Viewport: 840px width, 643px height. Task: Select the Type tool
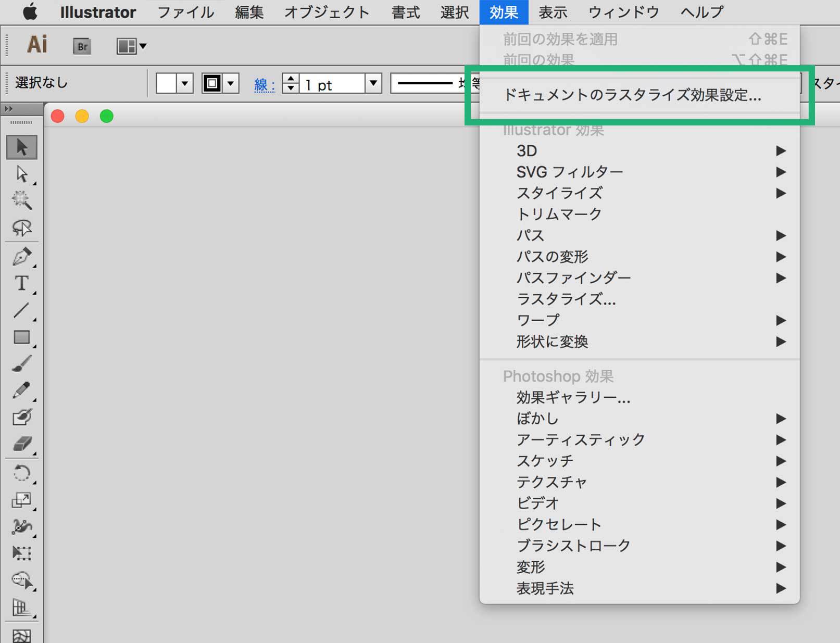pyautogui.click(x=21, y=283)
